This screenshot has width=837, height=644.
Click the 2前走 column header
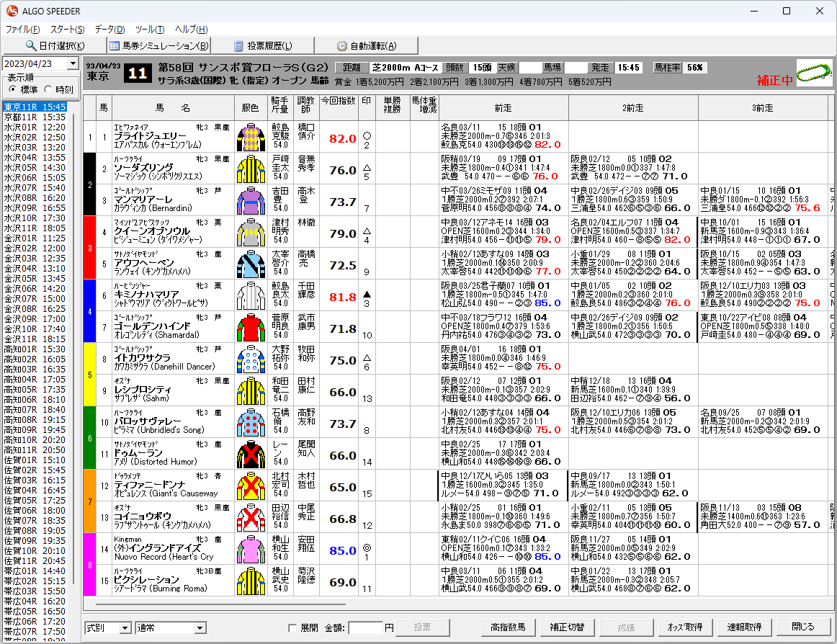tap(633, 108)
